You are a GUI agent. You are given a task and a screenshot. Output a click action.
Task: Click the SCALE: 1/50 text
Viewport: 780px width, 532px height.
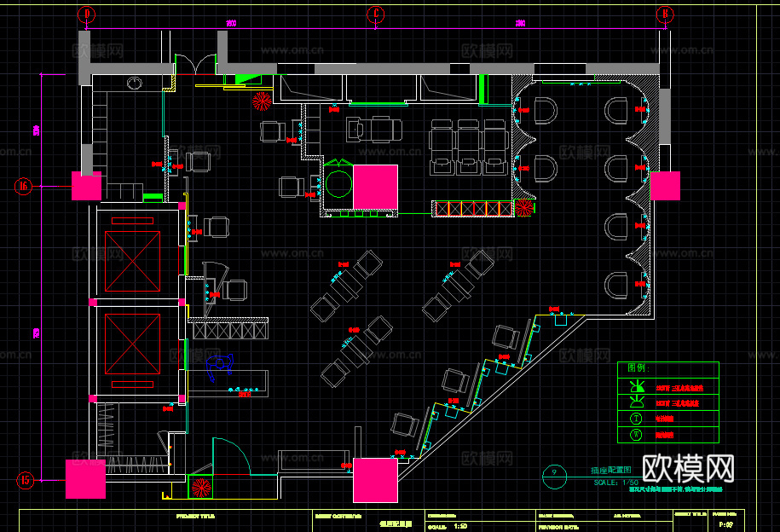[618, 482]
